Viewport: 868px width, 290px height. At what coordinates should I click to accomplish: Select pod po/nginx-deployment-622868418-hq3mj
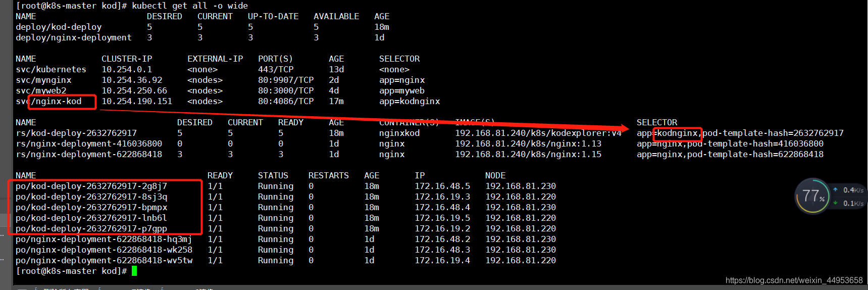point(104,239)
